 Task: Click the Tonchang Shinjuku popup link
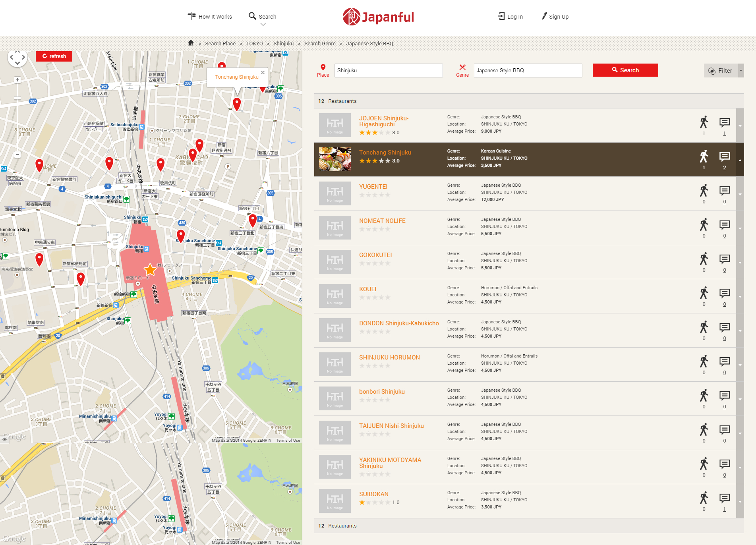tap(237, 77)
